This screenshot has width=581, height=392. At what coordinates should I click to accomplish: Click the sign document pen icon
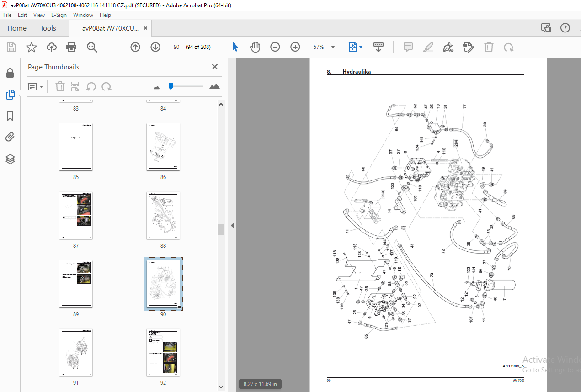pyautogui.click(x=448, y=47)
